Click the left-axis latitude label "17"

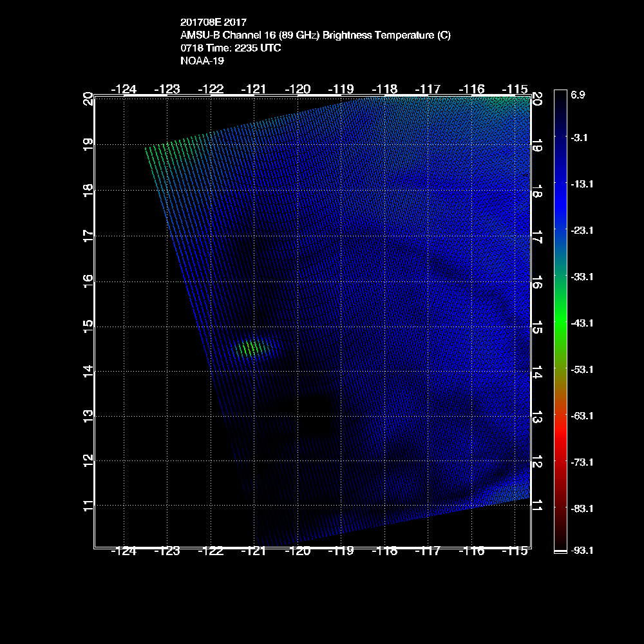pos(88,236)
